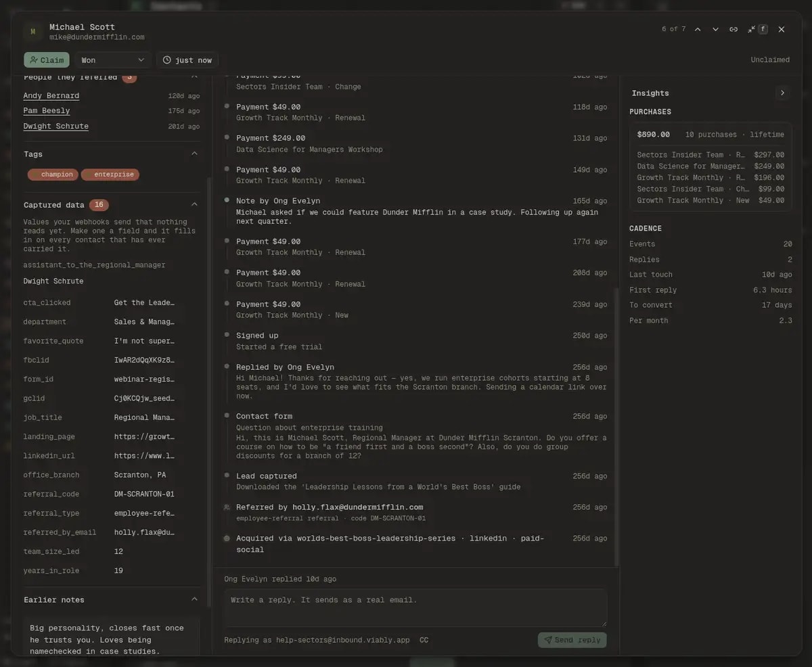Add CC recipients to the reply

[x=424, y=640]
